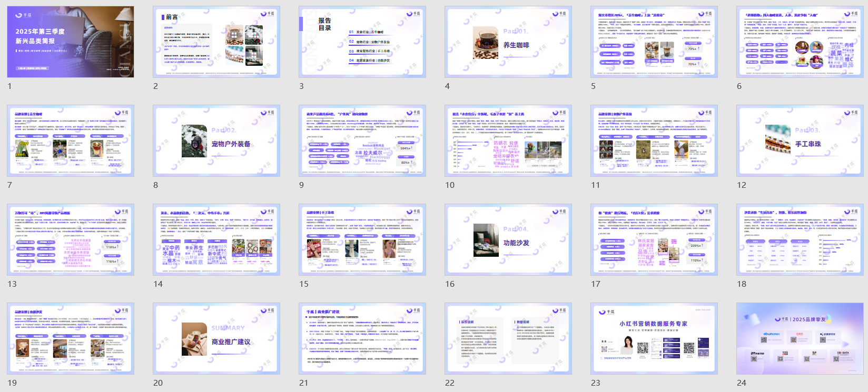This screenshot has height=392, width=868.
Task: Select the 功能沙发 section slide
Action: click(508, 240)
